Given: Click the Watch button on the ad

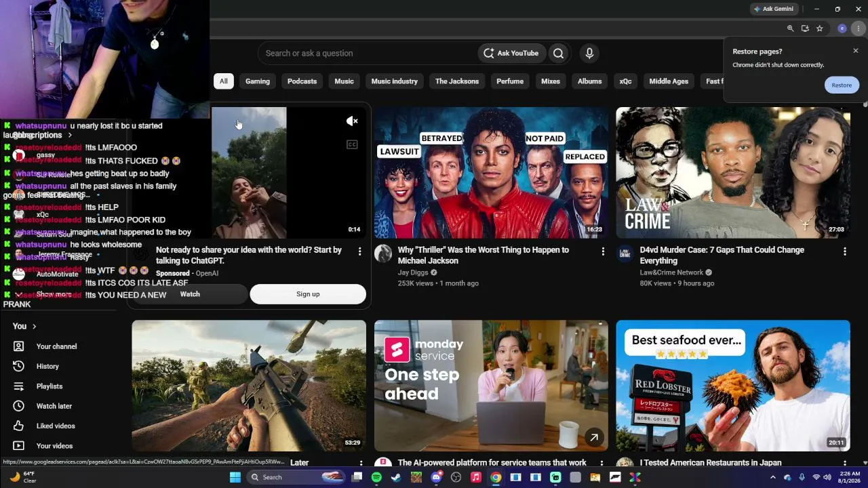Looking at the screenshot, I should click(x=190, y=294).
